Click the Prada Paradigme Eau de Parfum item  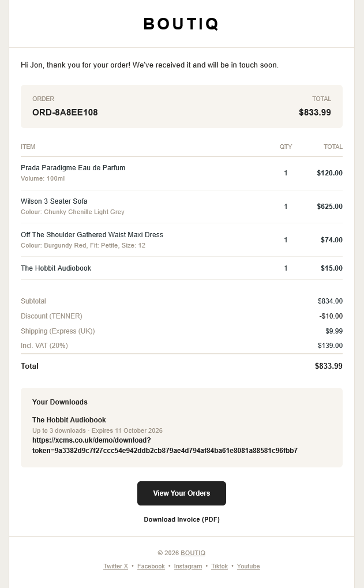coord(73,167)
